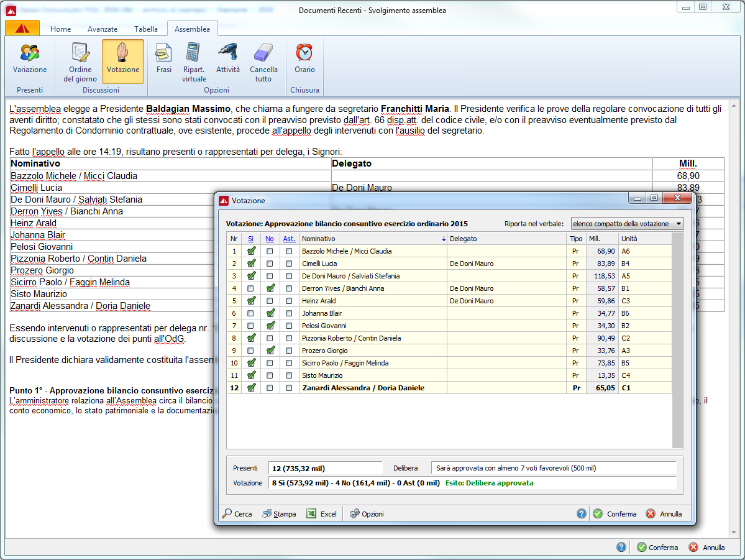Screen dimensions: 745x560
Task: Click Conferma in the main window footer
Action: tap(657, 547)
